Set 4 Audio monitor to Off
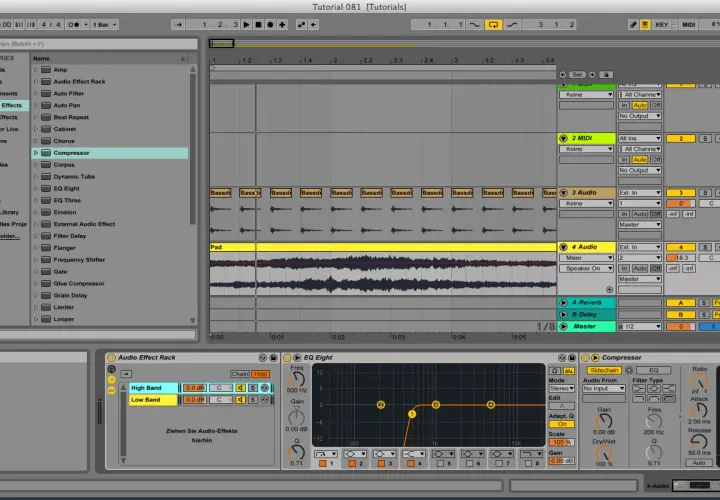Viewport: 720px width, 500px height. (656, 269)
